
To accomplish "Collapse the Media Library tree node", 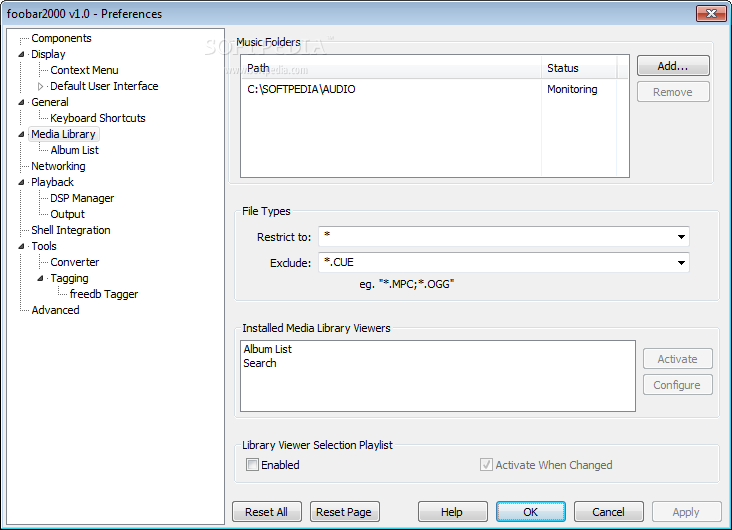I will 21,134.
